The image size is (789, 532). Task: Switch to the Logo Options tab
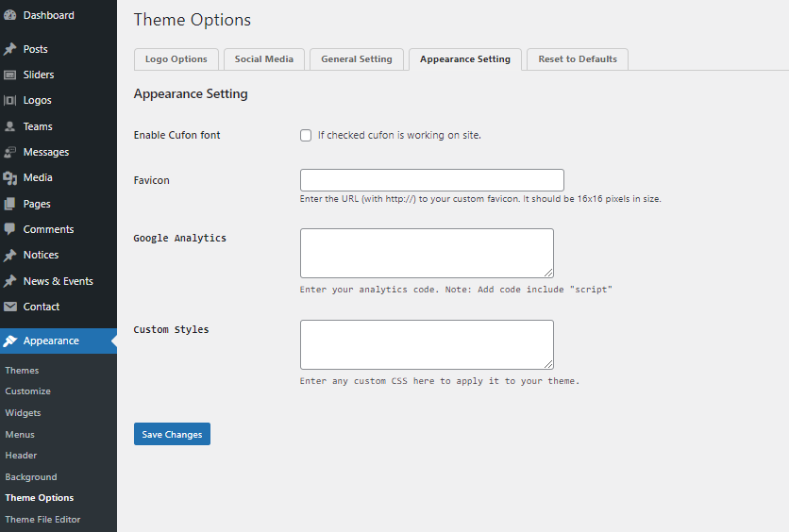pyautogui.click(x=176, y=59)
